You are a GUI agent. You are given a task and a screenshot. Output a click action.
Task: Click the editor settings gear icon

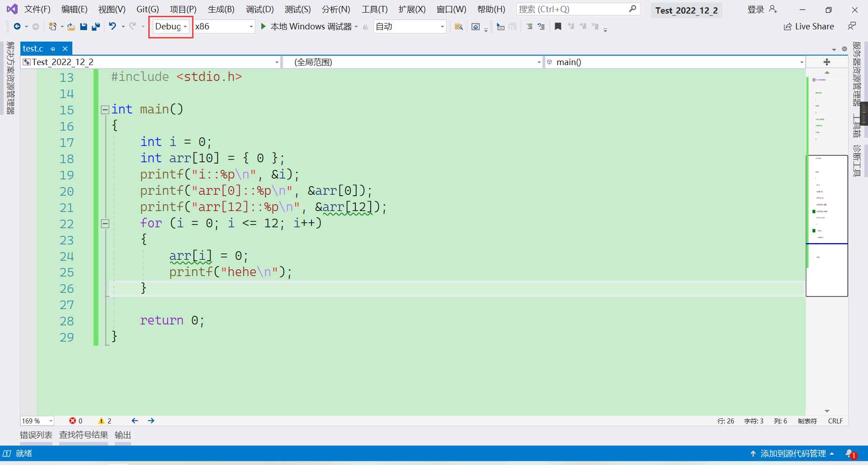point(844,49)
